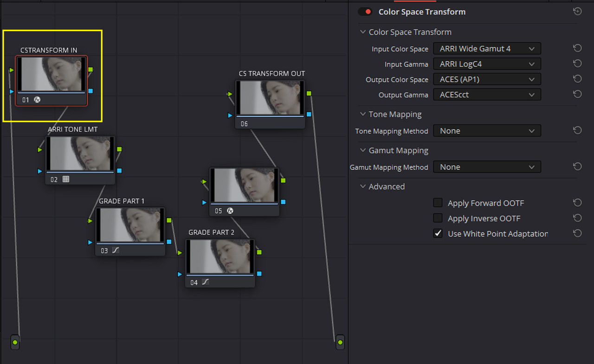Click the OFX icon on node 05
The image size is (594, 364).
point(230,211)
